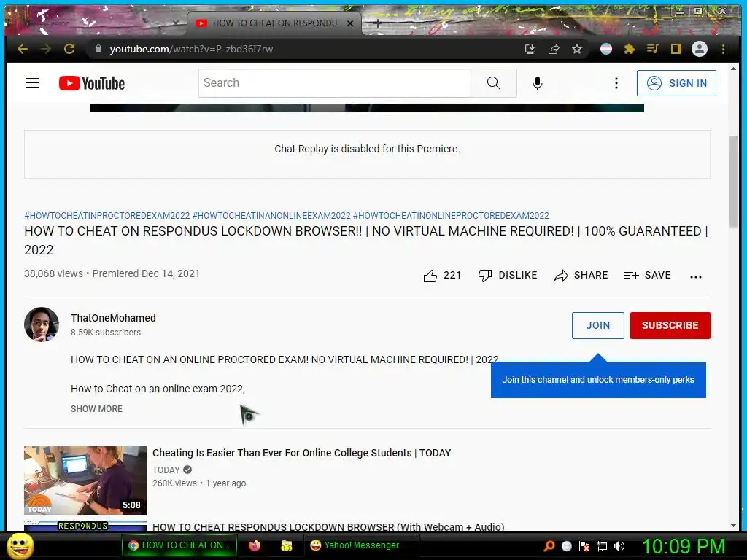The width and height of the screenshot is (747, 560).
Task: Open the Respondus webcam audio video title
Action: pos(328,526)
